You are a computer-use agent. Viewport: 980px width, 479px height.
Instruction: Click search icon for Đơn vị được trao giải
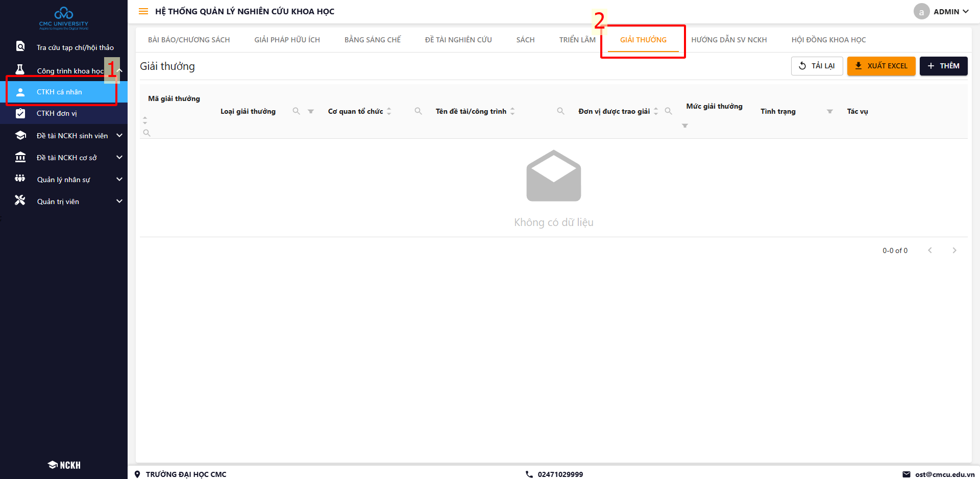(668, 111)
